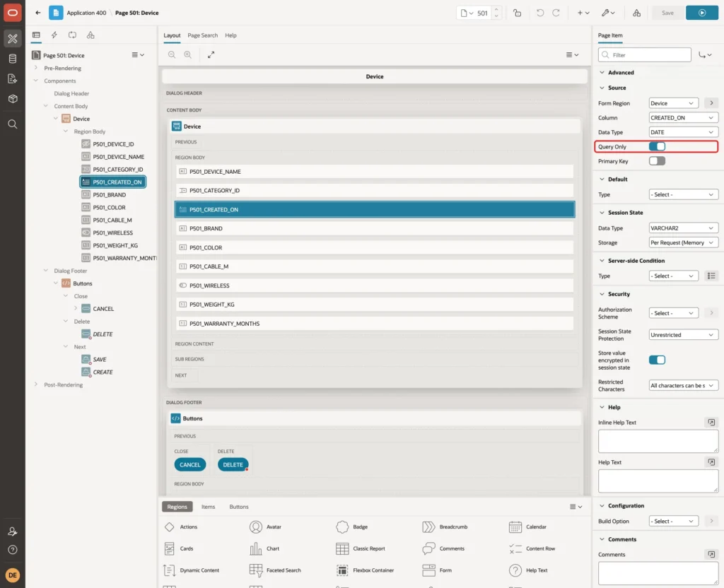The height and width of the screenshot is (588, 724).
Task: Open Page Shared Components tab icon
Action: click(x=90, y=35)
